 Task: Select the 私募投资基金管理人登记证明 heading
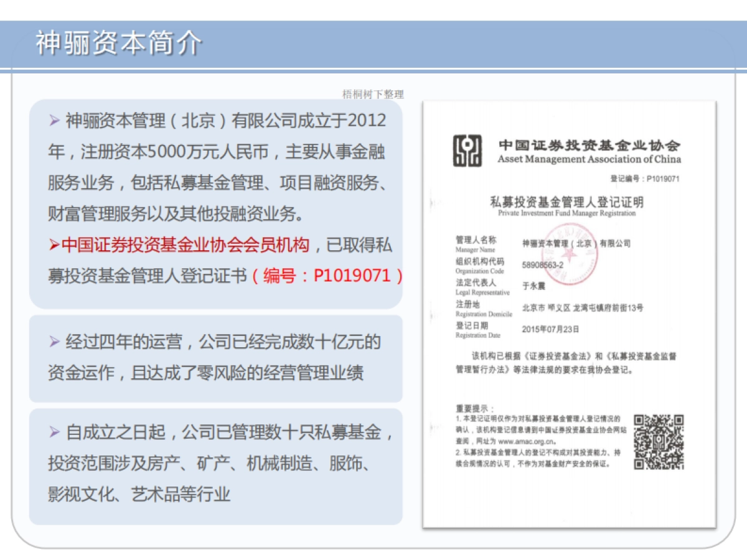tap(568, 202)
